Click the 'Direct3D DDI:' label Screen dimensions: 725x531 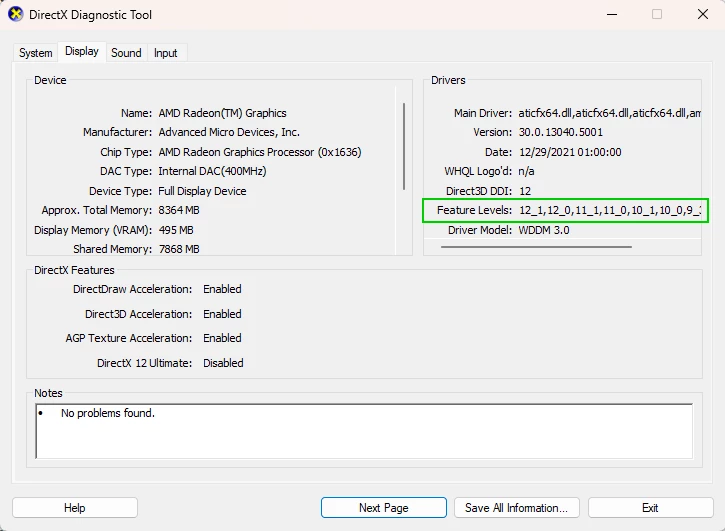tap(479, 191)
